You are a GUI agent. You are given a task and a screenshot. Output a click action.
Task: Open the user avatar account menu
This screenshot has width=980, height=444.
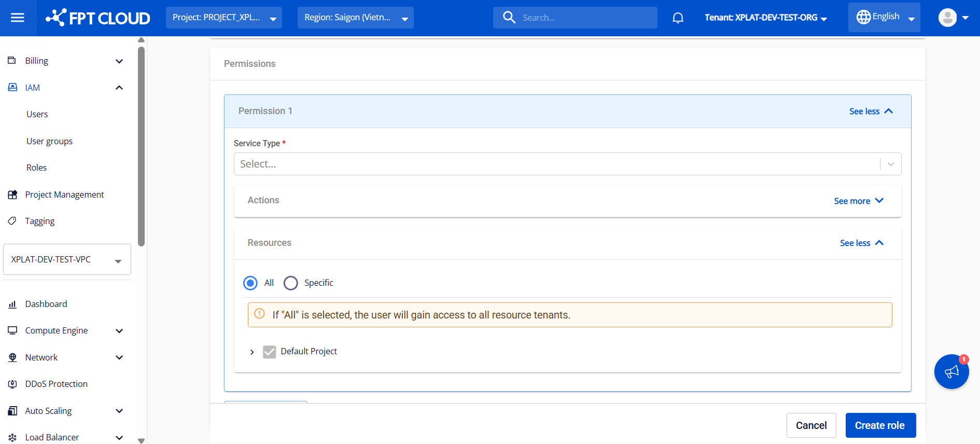click(953, 18)
